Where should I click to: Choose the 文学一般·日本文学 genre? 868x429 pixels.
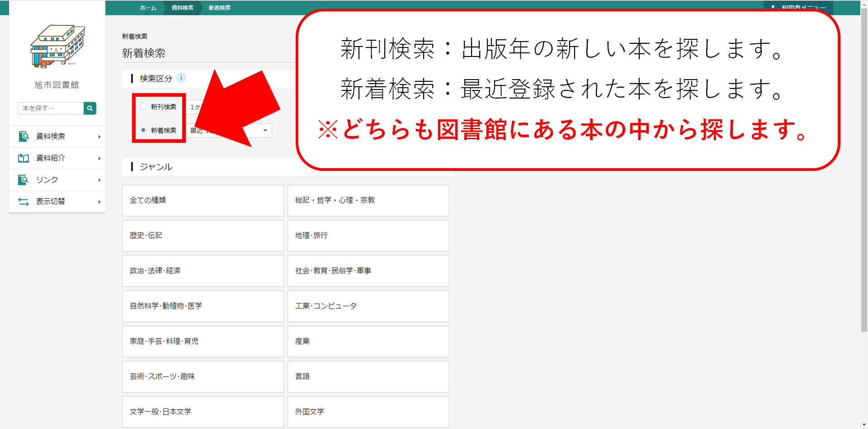(203, 412)
